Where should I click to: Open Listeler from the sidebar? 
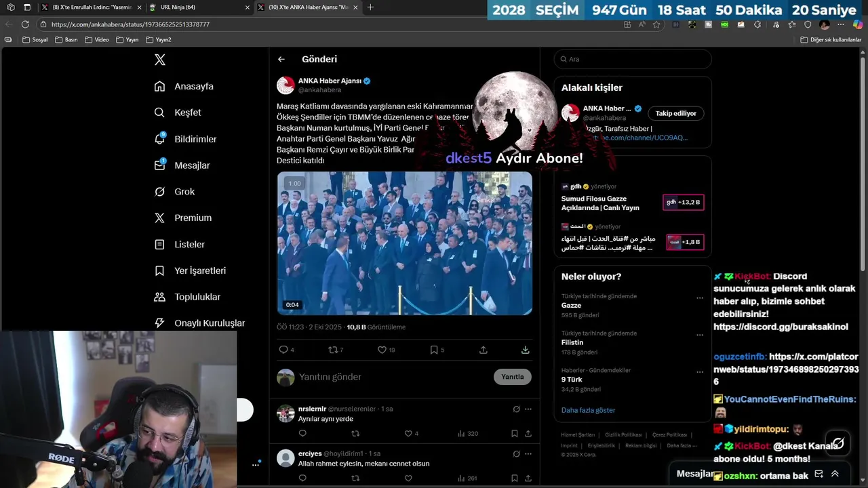pyautogui.click(x=180, y=244)
